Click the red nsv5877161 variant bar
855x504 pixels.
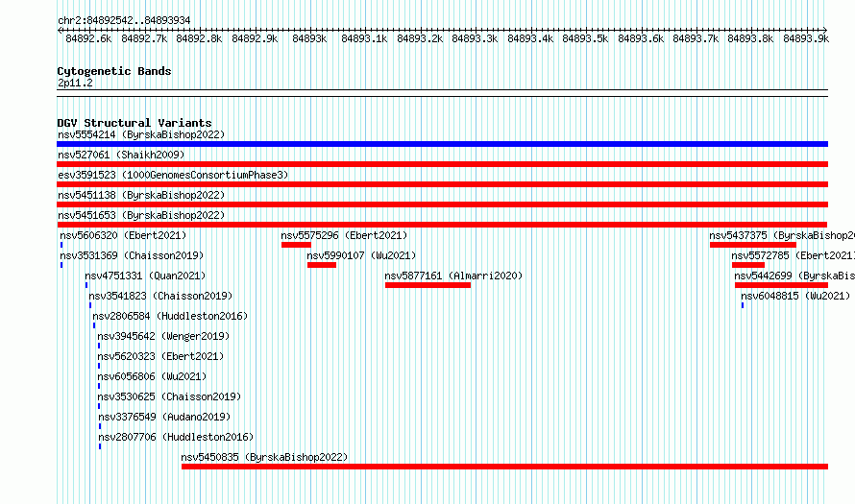(428, 285)
